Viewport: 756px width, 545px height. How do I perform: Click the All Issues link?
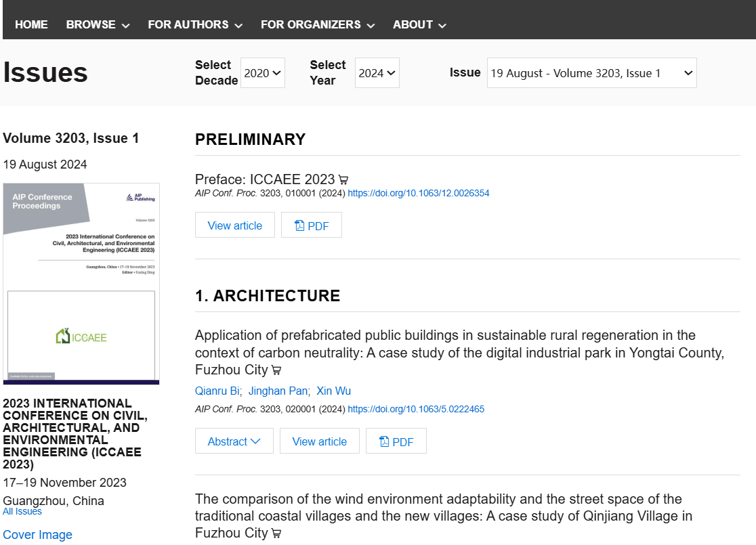[x=22, y=511]
